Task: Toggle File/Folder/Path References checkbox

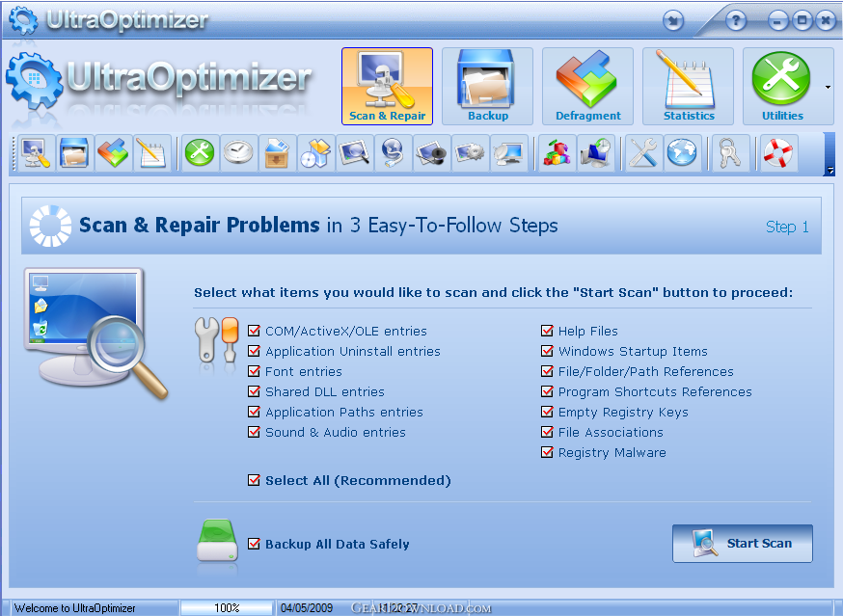Action: [547, 371]
